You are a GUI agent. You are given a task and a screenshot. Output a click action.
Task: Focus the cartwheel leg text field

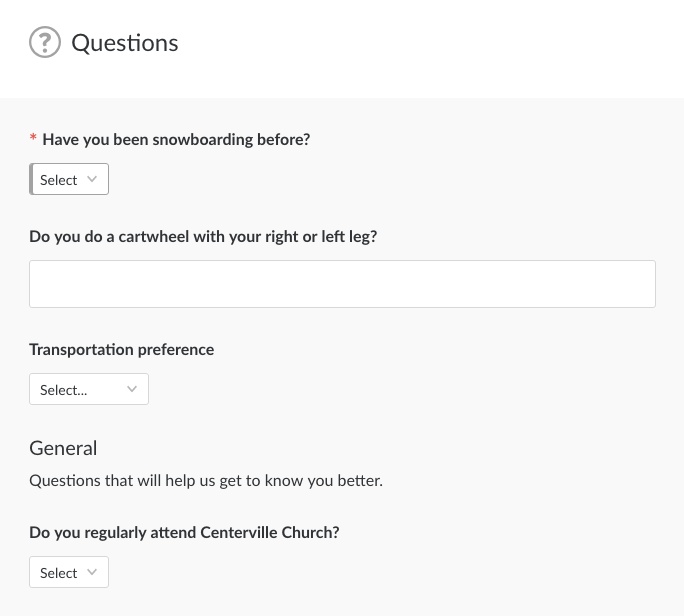click(342, 284)
